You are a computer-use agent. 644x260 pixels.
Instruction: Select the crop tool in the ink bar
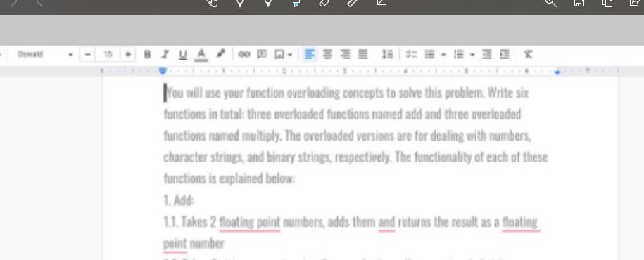[x=381, y=4]
